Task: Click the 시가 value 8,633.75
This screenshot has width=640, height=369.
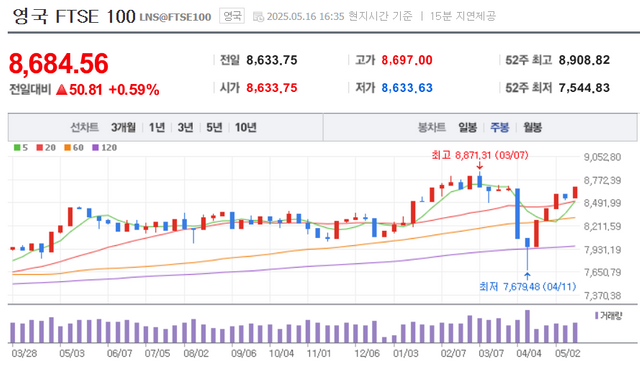Action: click(x=272, y=88)
